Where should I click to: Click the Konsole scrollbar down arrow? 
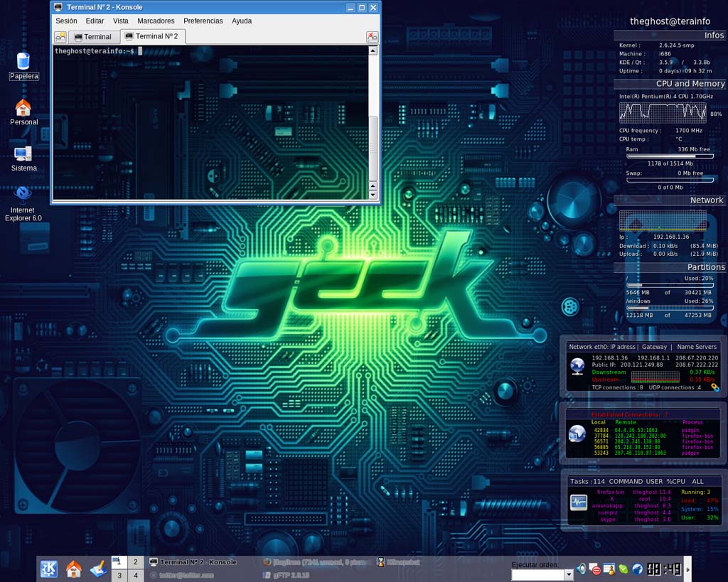pyautogui.click(x=373, y=194)
